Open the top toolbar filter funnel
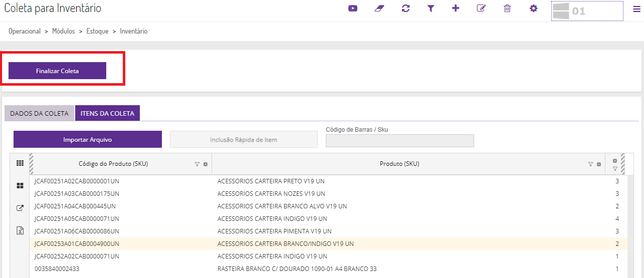 click(x=431, y=9)
